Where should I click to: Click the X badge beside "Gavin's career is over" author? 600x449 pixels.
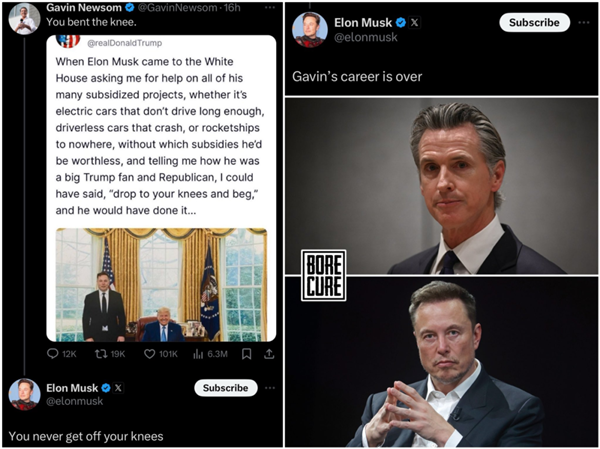click(x=415, y=22)
